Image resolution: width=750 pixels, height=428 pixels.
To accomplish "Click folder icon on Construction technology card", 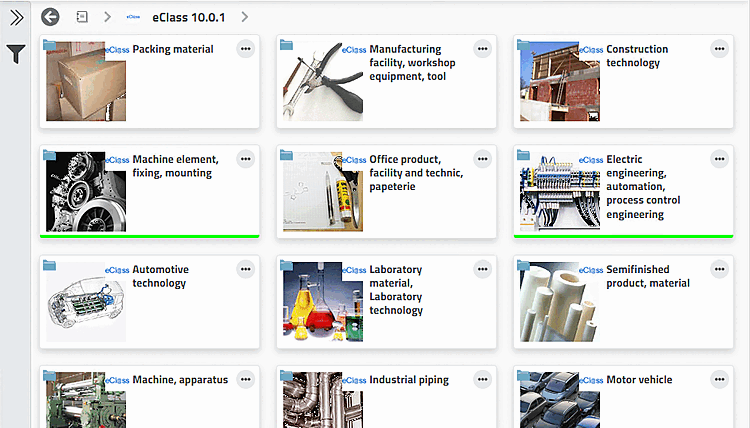I will pyautogui.click(x=523, y=45).
